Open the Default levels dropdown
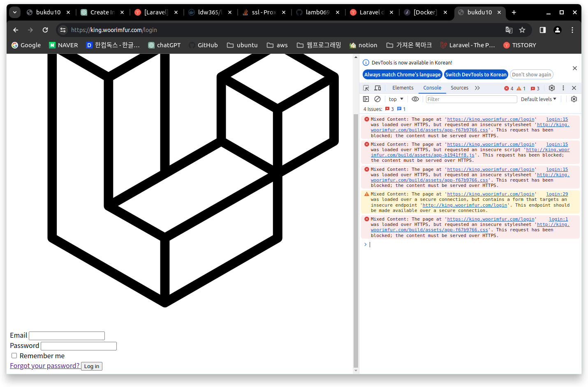Image resolution: width=588 pixels, height=387 pixels. [539, 99]
